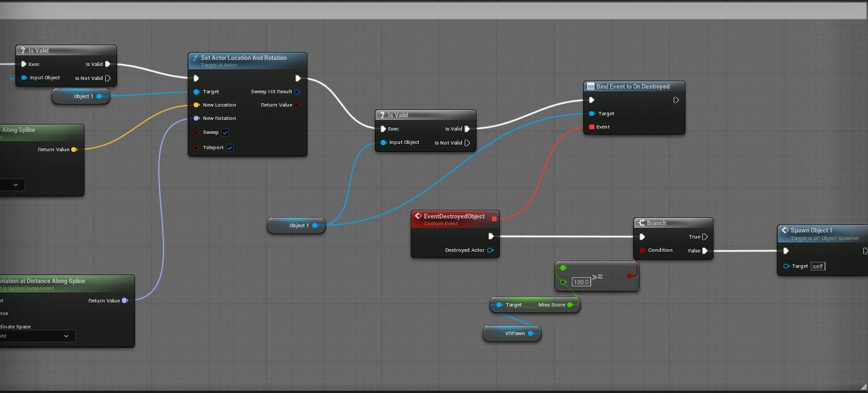Click the red Event pin on Bind Event node

(591, 127)
